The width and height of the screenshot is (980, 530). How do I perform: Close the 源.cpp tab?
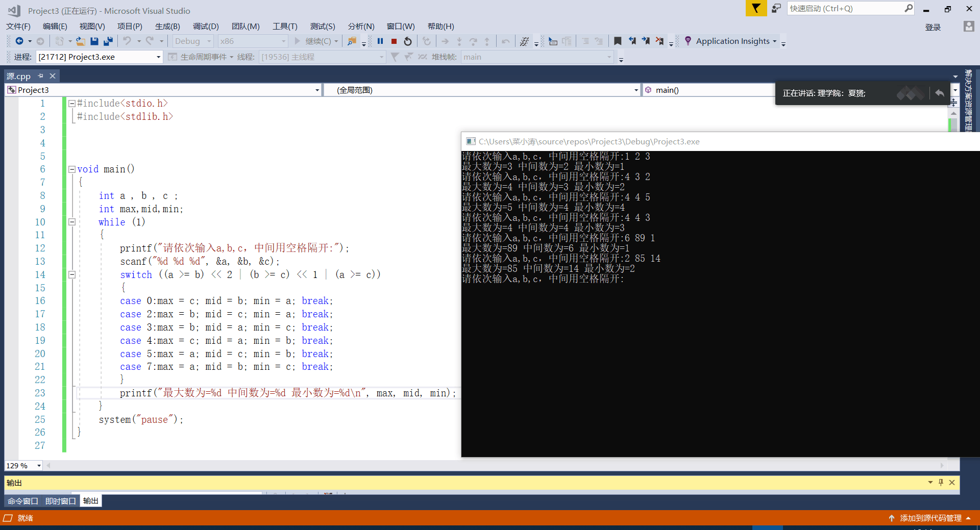(x=53, y=76)
